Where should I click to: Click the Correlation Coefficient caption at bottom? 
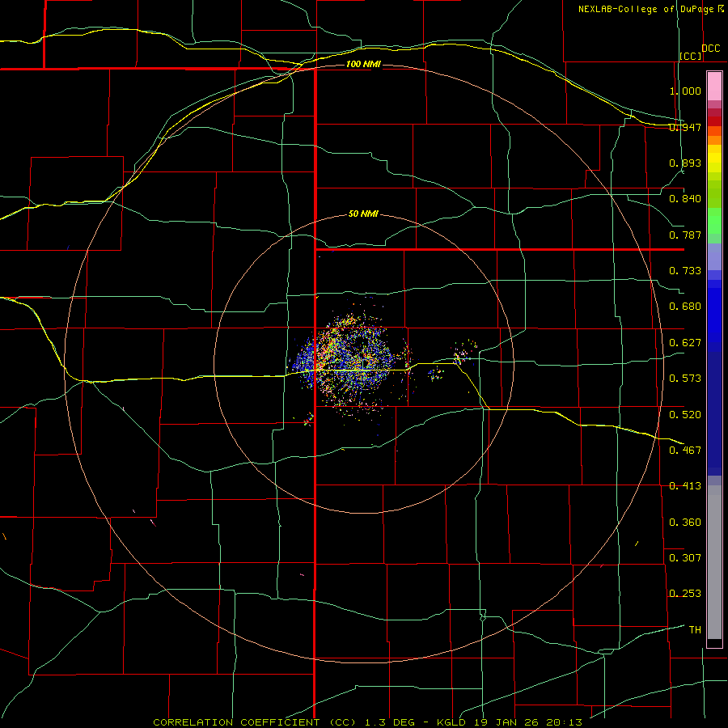(x=367, y=722)
